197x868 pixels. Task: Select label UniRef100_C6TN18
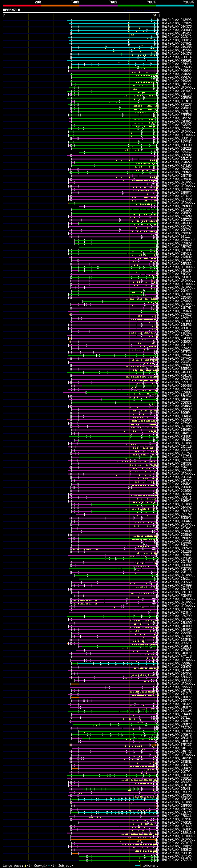(177, 101)
